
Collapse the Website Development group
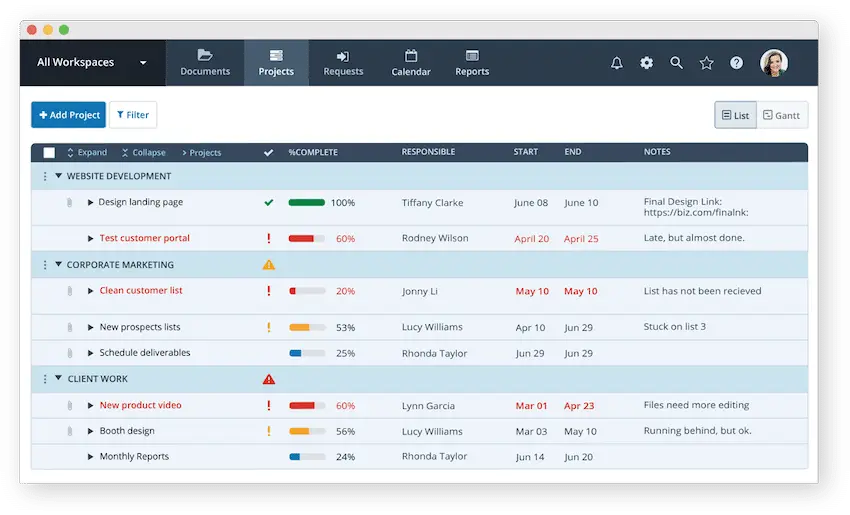59,176
